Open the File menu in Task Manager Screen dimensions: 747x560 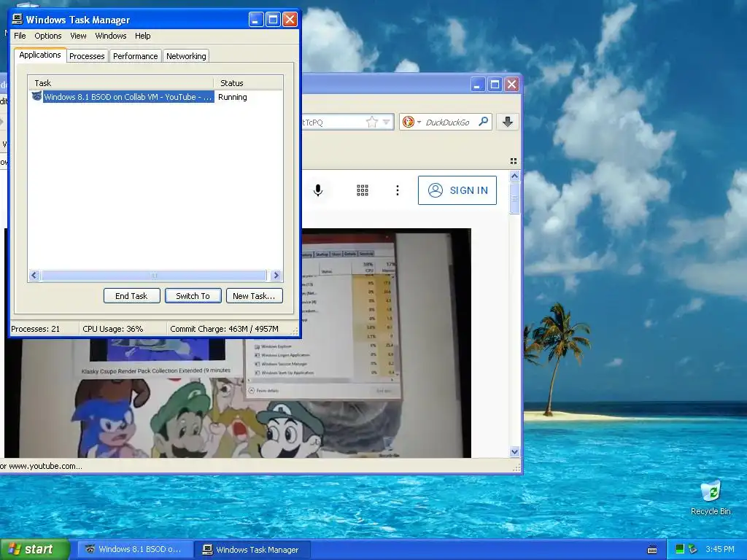coord(20,36)
